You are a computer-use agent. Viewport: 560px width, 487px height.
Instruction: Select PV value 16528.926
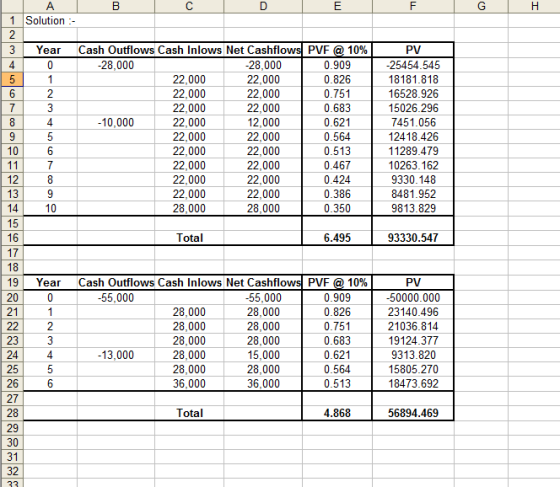coord(413,94)
